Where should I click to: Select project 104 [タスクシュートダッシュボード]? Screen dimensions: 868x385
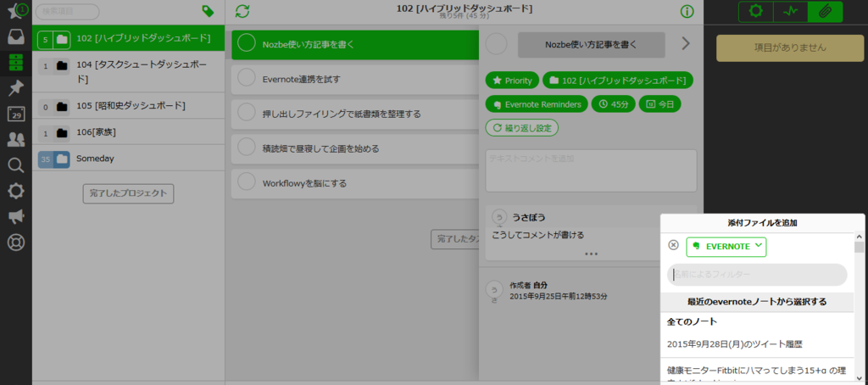[129, 72]
